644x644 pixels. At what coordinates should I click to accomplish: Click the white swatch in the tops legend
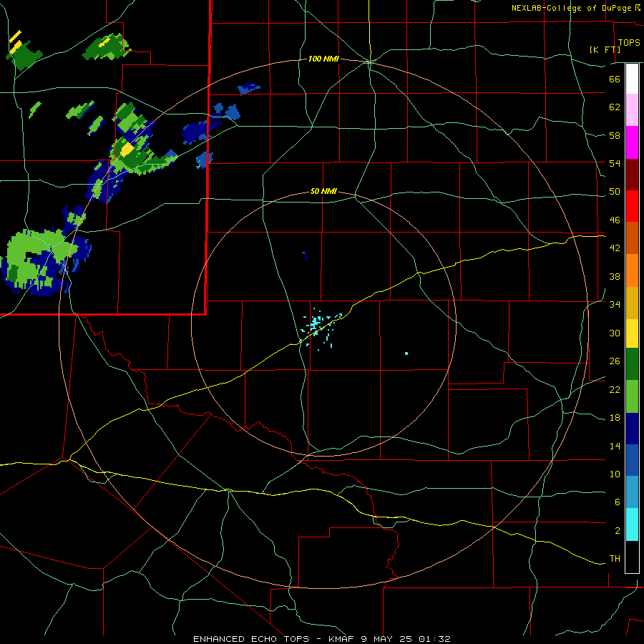(632, 79)
